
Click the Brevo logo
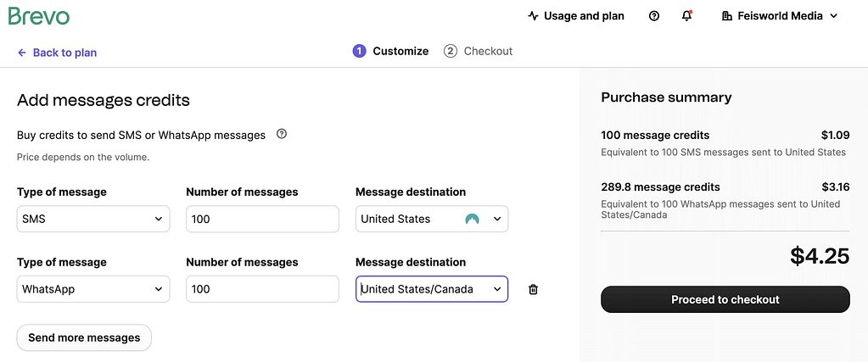tap(39, 16)
